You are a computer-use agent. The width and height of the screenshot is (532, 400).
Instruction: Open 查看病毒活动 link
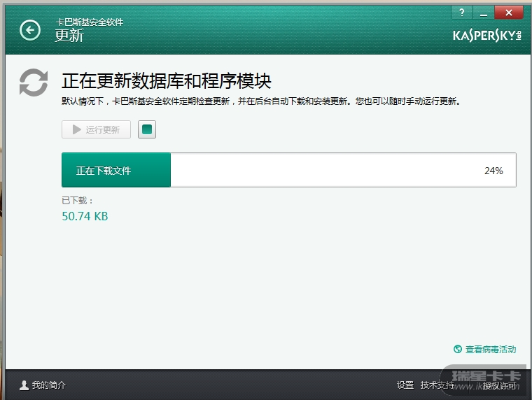(490, 349)
